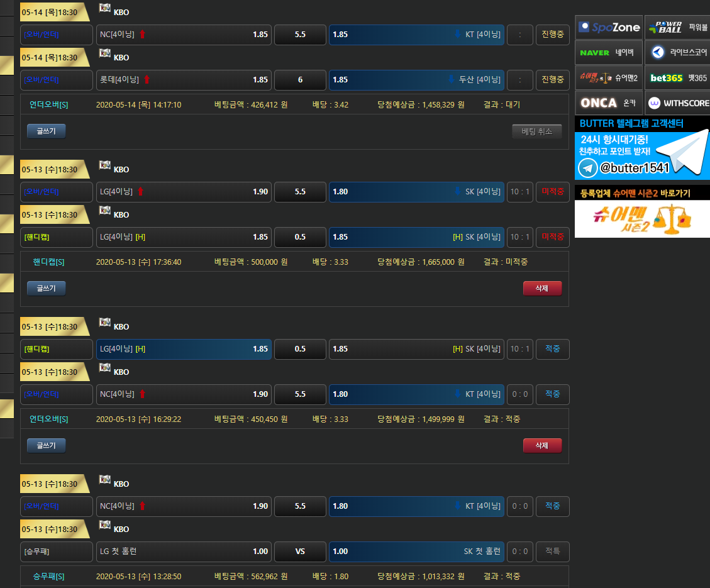Go to NAVER 네이버 link
The image size is (710, 588).
coord(609,52)
